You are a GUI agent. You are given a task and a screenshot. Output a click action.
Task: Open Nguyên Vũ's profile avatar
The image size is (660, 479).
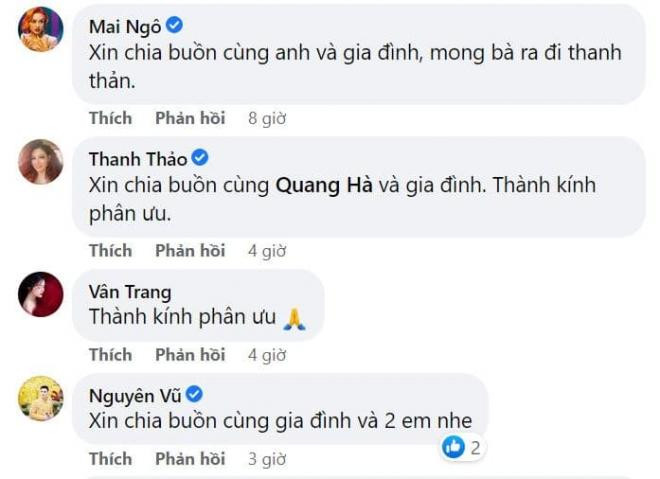41,398
